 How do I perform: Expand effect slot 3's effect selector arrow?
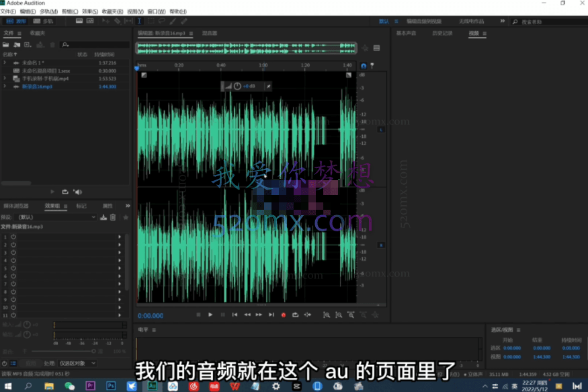(120, 252)
